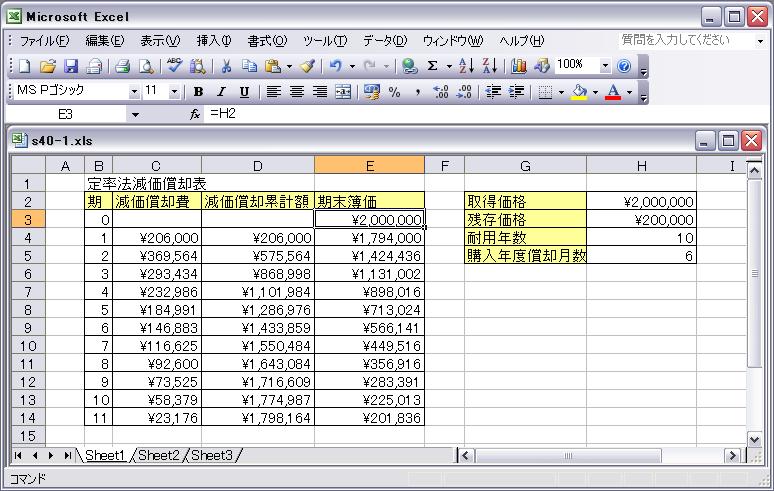
Task: Expand the zoom 100% dropdown
Action: (605, 66)
